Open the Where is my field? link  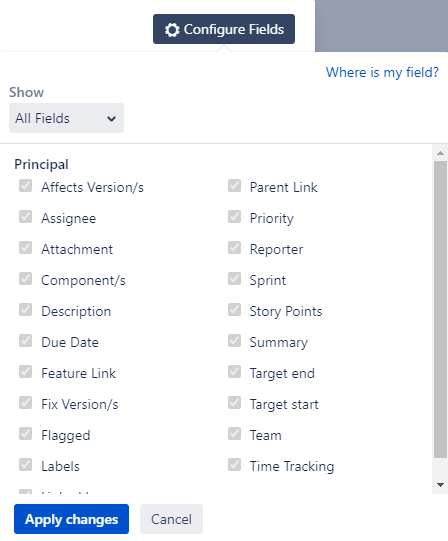pos(382,72)
